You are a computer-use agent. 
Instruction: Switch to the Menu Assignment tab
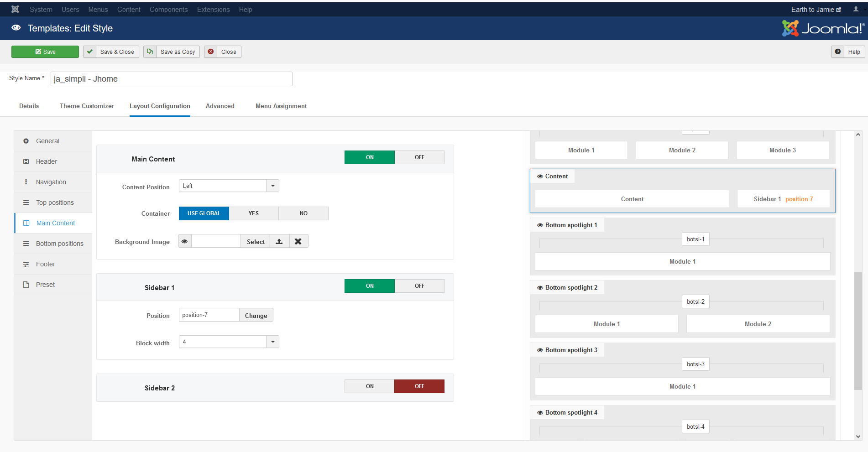(x=281, y=106)
